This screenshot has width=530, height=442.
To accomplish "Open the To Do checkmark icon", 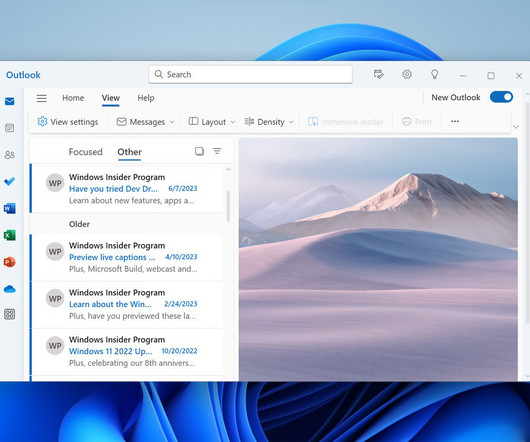I will (9, 181).
